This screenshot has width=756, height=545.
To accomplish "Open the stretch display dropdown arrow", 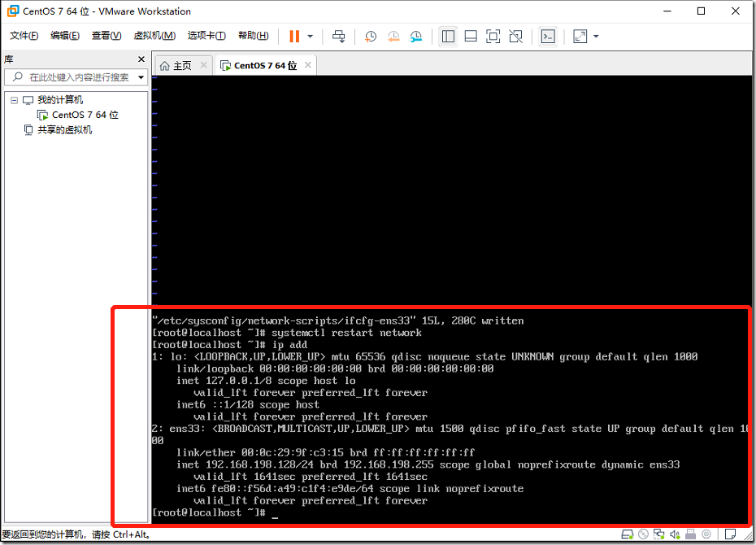I will [x=596, y=36].
